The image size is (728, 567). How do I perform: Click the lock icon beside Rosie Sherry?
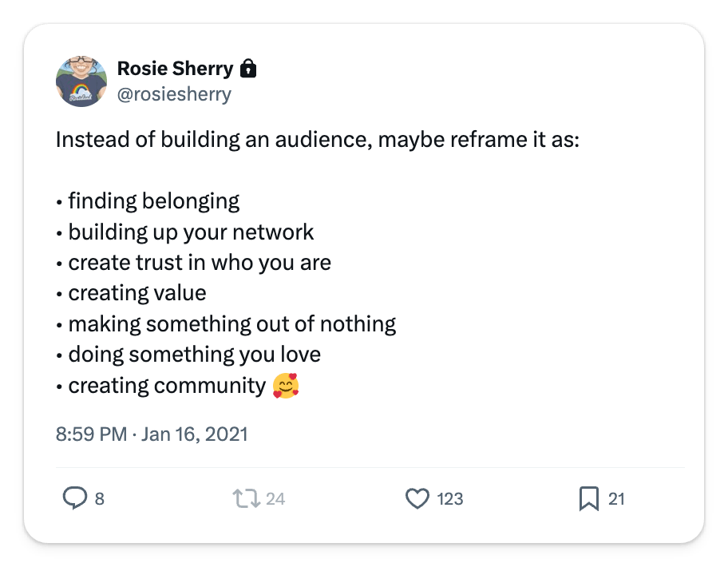247,68
